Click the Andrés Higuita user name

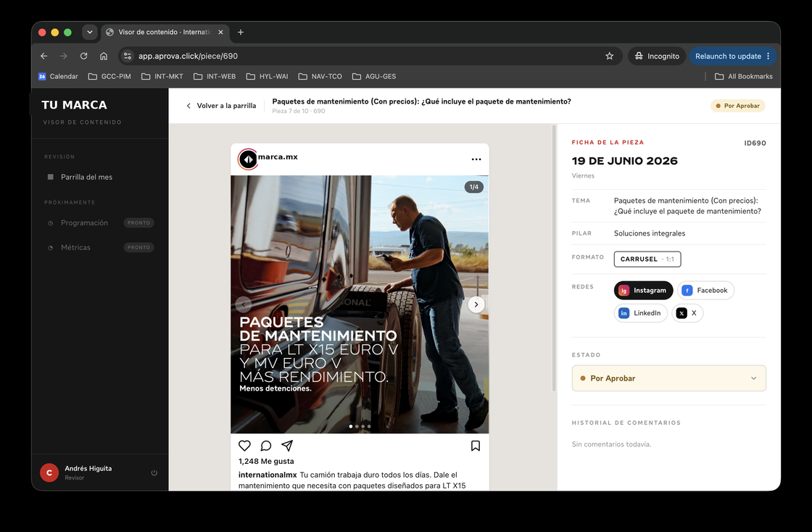(88, 468)
